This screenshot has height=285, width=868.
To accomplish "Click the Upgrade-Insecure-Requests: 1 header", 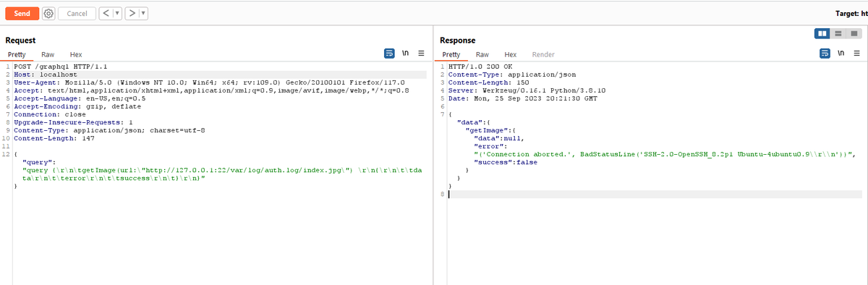I will (x=73, y=122).
